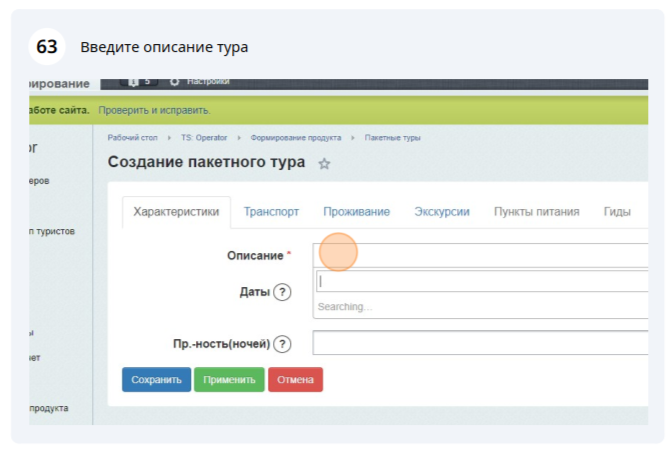Open help icon beside Пр.-ность(ночей) label
The width and height of the screenshot is (670, 461).
point(282,344)
